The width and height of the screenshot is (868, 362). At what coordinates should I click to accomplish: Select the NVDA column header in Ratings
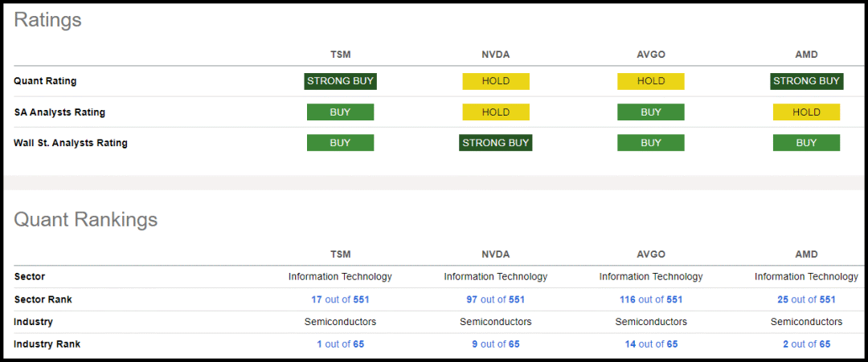pyautogui.click(x=496, y=55)
